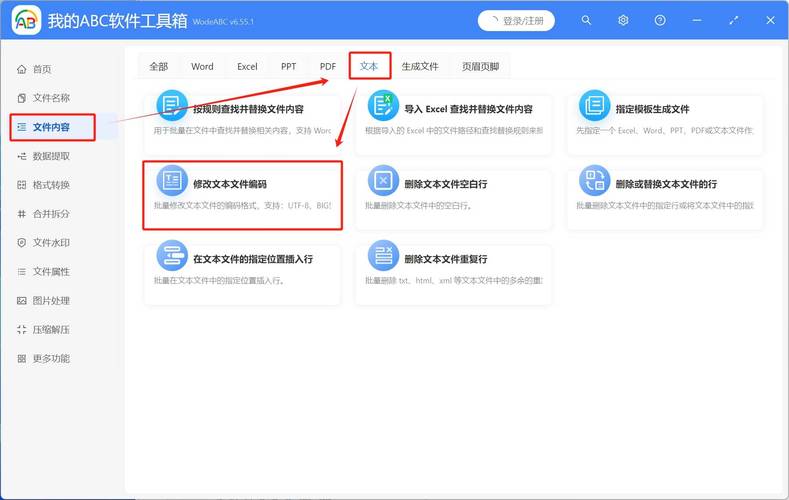This screenshot has width=789, height=500.
Task: Click the 更多功能 grid icon
Action: pyautogui.click(x=22, y=359)
